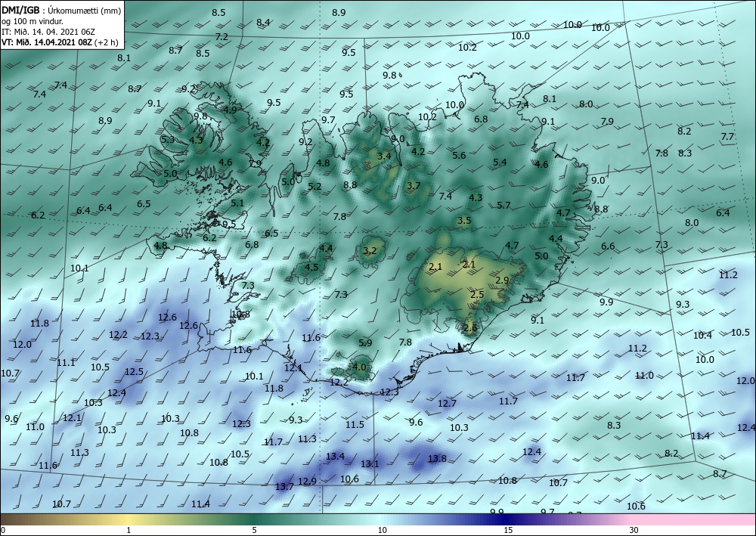This screenshot has width=756, height=536.
Task: Click the 5.3 value in the Westfjords
Action: pos(168,140)
